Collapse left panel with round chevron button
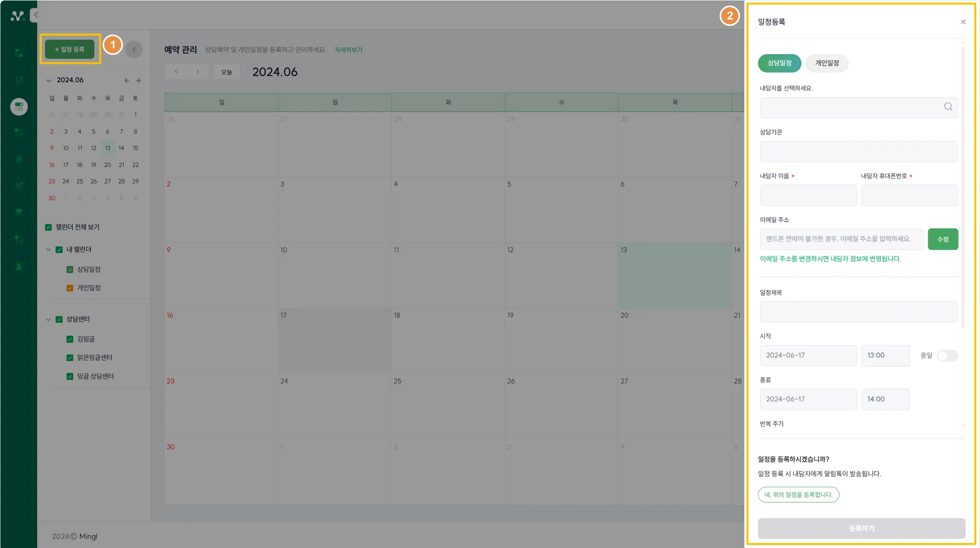Viewport: 980px width, 548px height. [x=134, y=49]
